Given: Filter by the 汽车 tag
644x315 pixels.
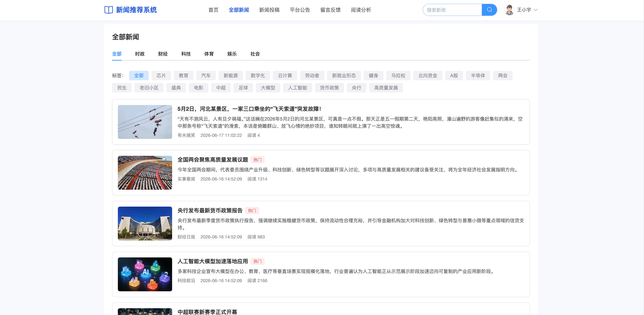Looking at the screenshot, I should [206, 75].
